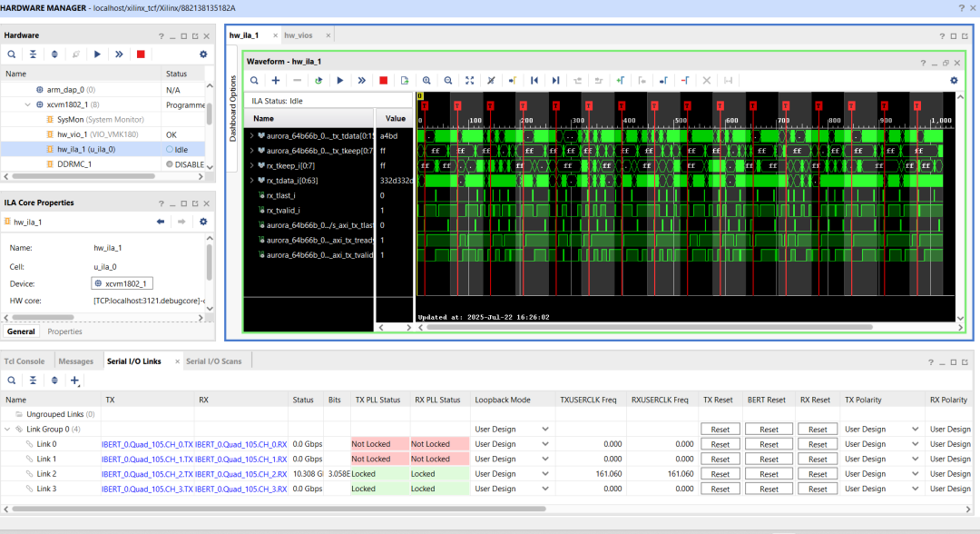Click Run trigger immediate in Hardware panel

click(119, 54)
